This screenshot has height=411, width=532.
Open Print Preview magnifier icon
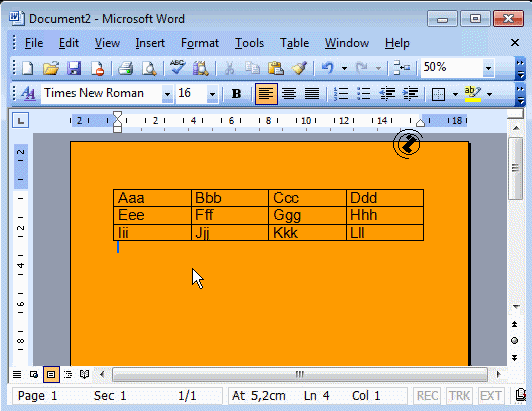(149, 68)
